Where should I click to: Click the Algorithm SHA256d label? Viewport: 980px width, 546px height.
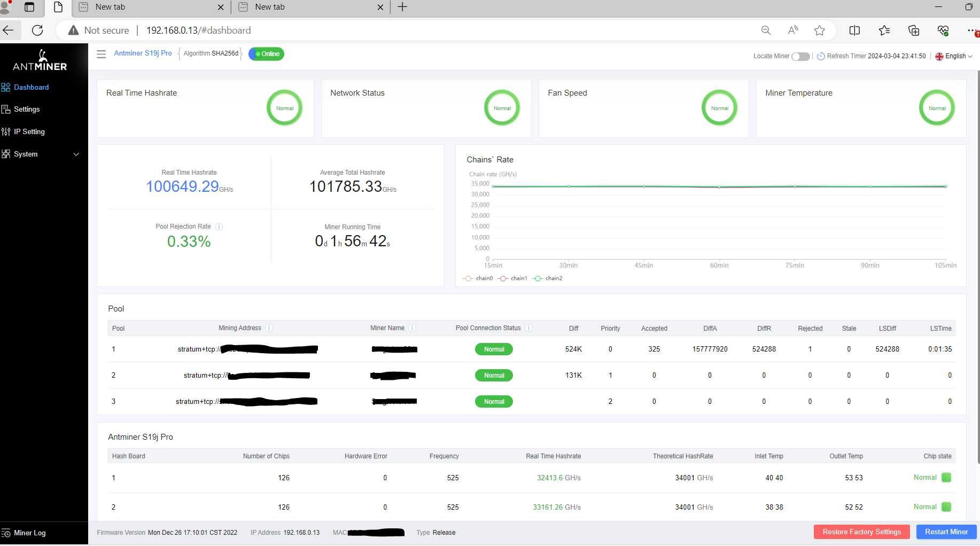pos(211,53)
